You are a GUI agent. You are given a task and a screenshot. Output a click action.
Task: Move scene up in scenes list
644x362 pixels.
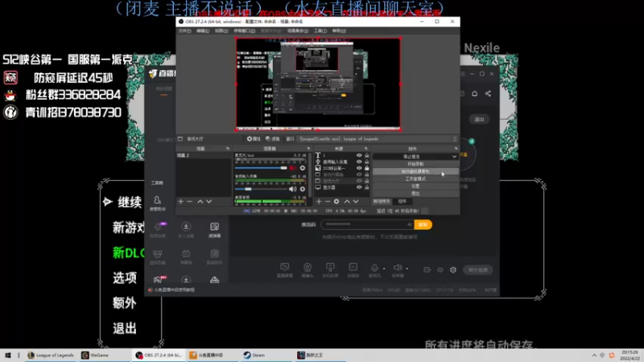[200, 202]
